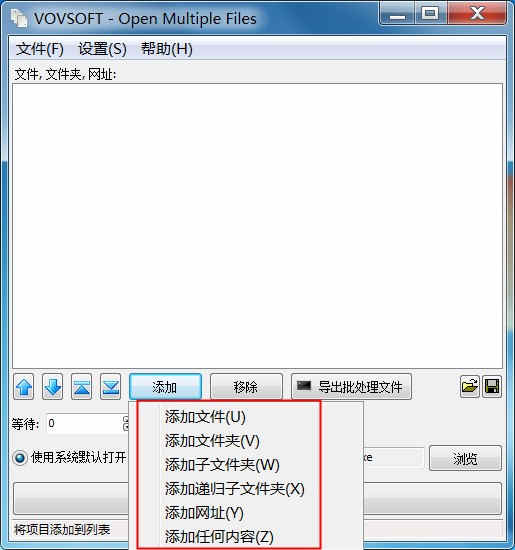Click the 等待 spinner arrows
This screenshot has height=550, width=515.
(x=126, y=423)
